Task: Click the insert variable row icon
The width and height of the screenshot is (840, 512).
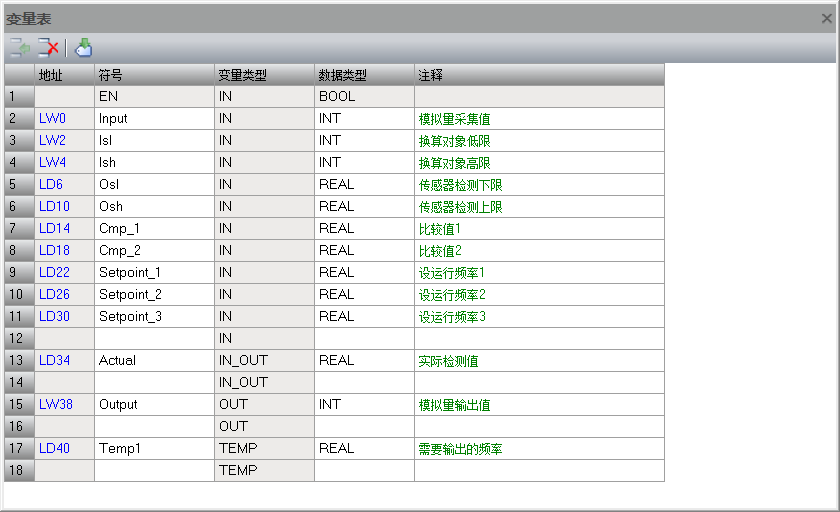Action: (20, 48)
